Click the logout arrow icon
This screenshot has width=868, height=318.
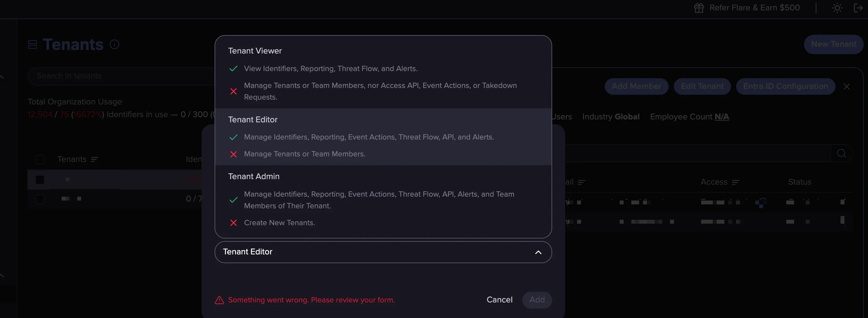[858, 8]
